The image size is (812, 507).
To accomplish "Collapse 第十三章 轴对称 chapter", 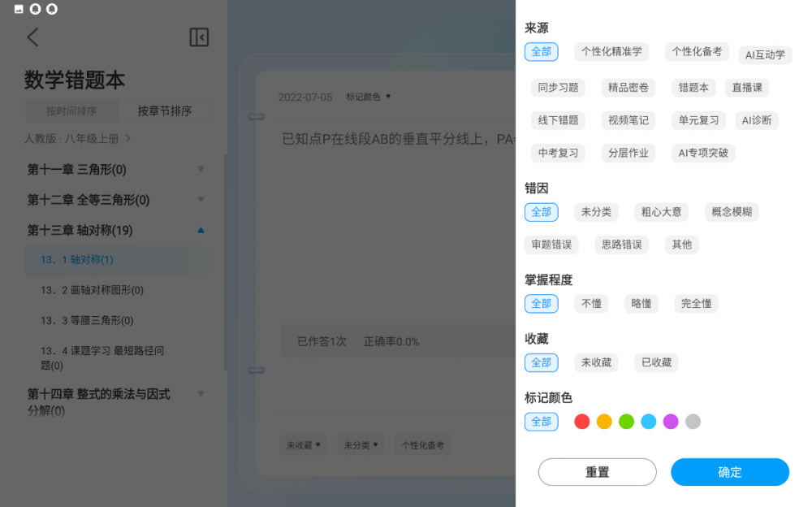I will pyautogui.click(x=201, y=231).
